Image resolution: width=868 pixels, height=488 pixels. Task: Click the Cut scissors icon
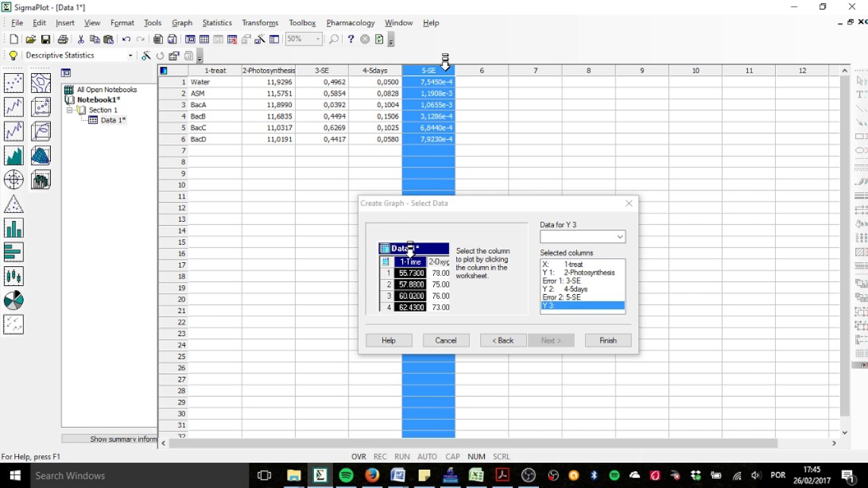point(81,39)
